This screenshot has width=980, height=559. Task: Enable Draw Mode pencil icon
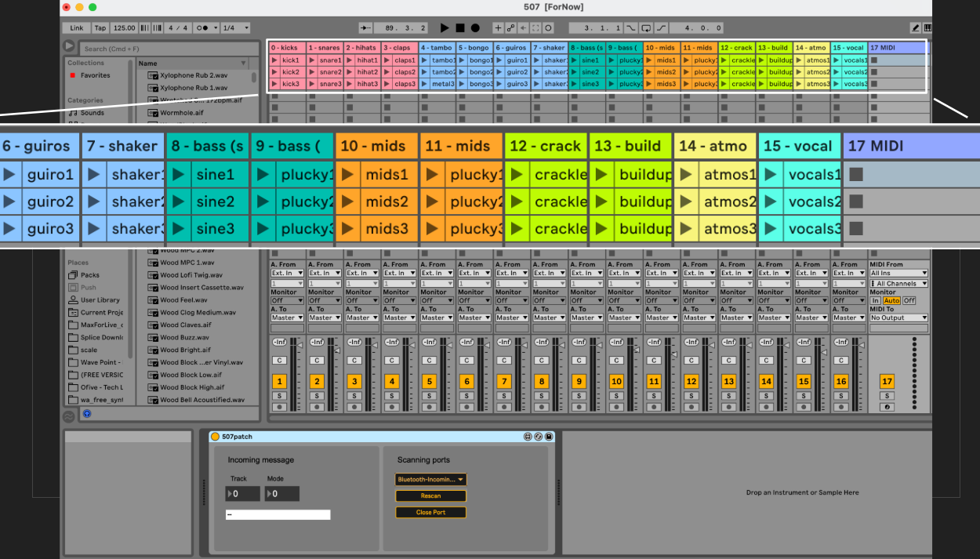point(915,27)
